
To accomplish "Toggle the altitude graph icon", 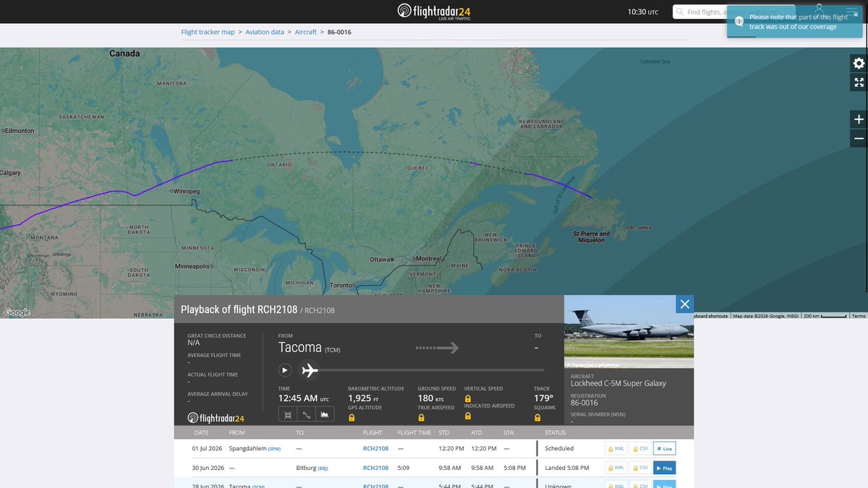I will click(x=325, y=414).
